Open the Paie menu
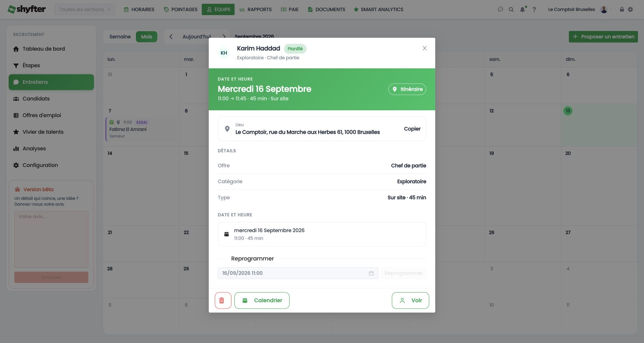644x343 pixels. click(290, 9)
